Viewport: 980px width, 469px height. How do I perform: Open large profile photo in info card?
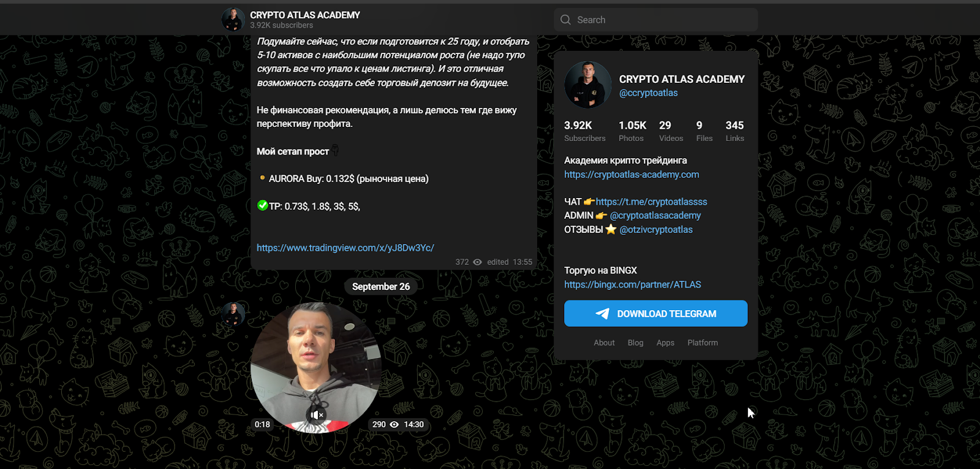(588, 85)
